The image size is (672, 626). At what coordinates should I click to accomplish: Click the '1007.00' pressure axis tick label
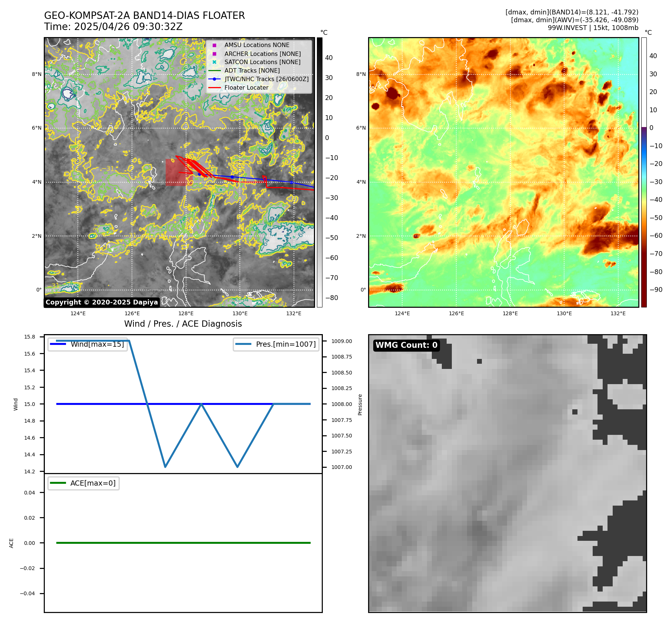click(x=342, y=467)
